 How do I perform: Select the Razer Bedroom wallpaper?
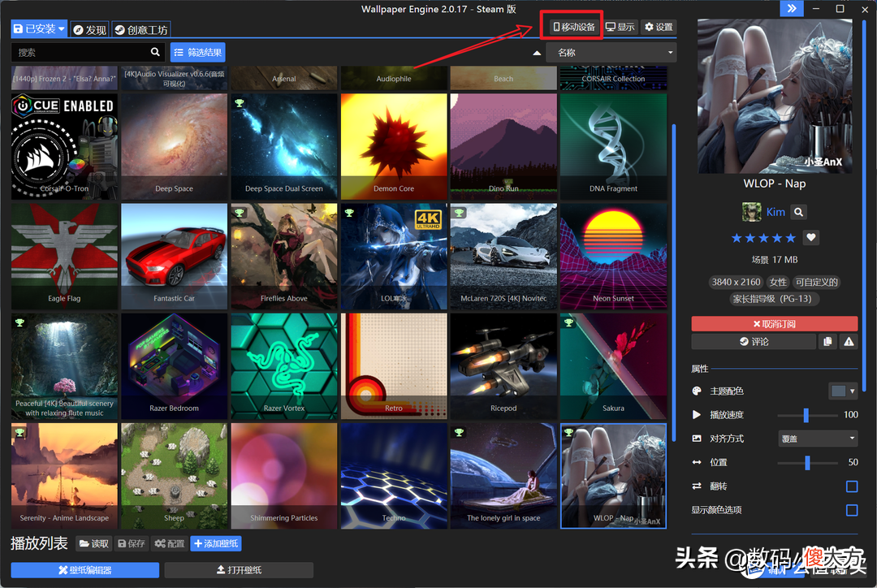point(174,366)
